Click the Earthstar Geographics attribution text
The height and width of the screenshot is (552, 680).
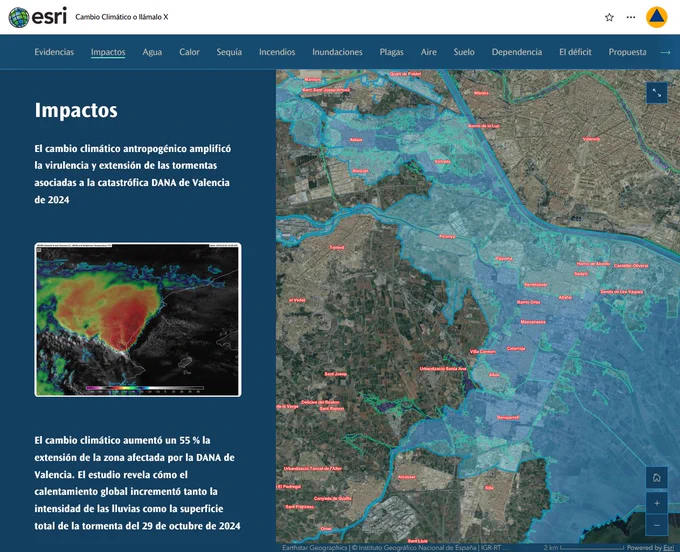pos(315,548)
